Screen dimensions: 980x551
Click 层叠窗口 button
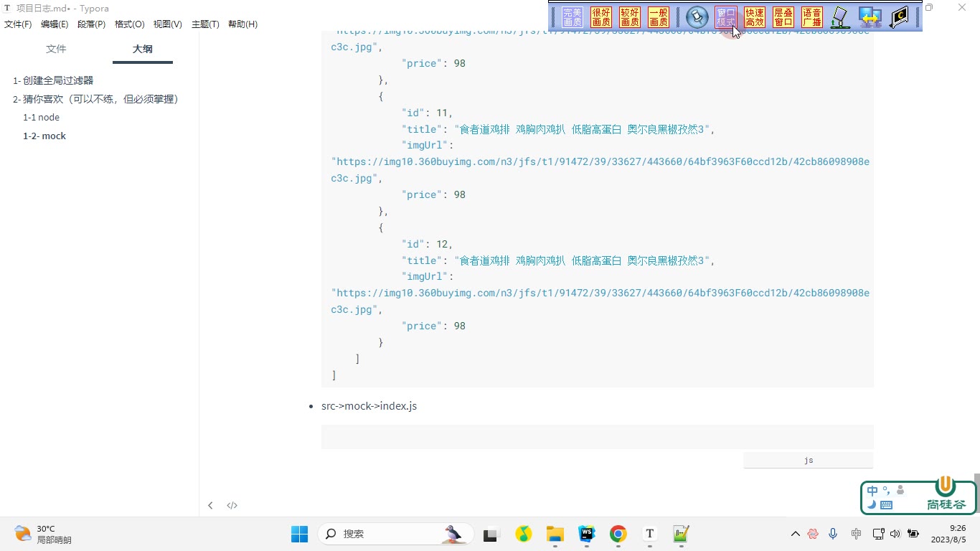click(783, 17)
